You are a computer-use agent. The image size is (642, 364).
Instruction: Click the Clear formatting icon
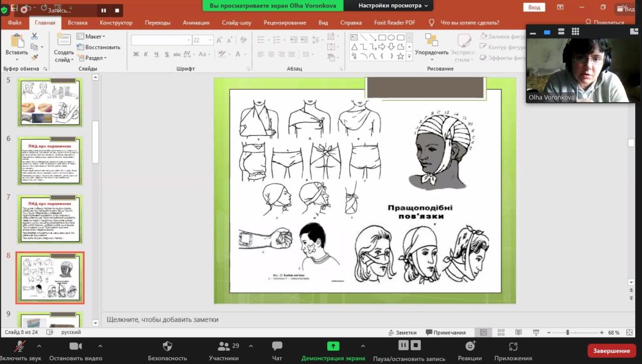point(244,40)
